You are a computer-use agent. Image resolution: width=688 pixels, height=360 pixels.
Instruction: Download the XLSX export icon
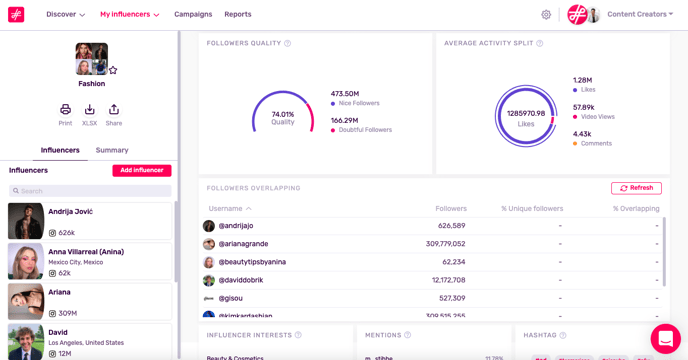point(90,109)
